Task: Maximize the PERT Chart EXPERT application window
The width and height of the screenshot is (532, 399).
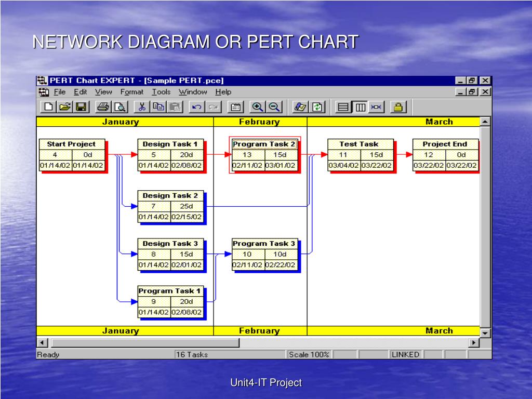Action: tap(472, 81)
